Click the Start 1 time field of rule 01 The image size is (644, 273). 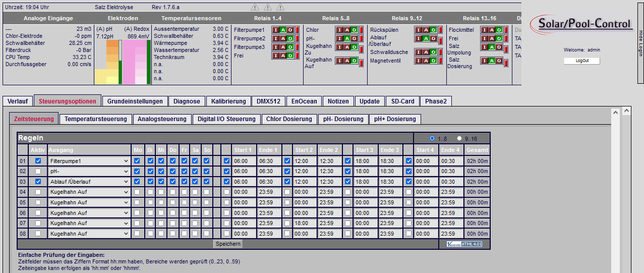(244, 160)
